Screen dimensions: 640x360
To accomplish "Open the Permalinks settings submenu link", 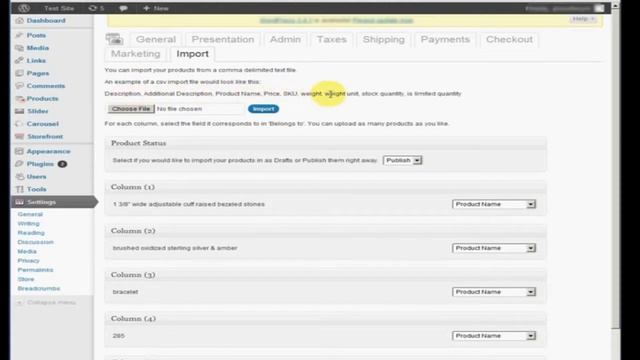I will [x=36, y=270].
